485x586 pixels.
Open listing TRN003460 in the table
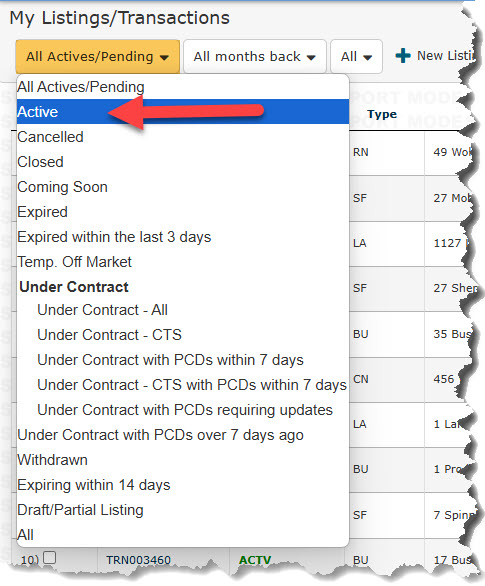coord(139,560)
